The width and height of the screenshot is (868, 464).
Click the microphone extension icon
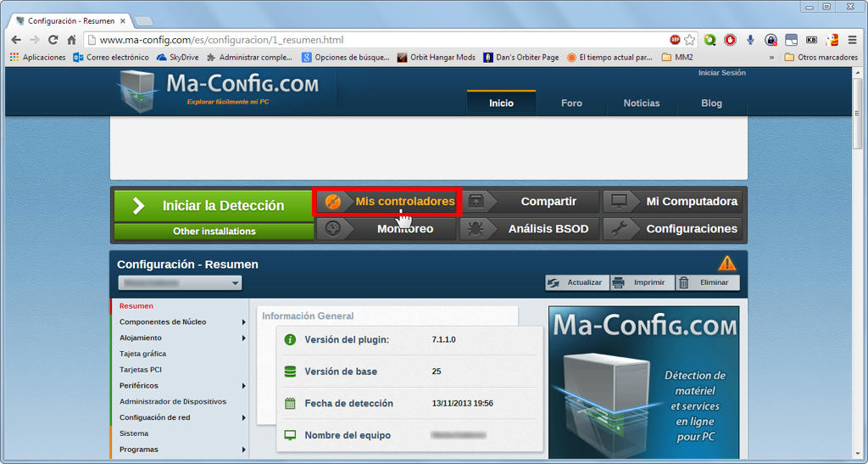click(x=750, y=40)
